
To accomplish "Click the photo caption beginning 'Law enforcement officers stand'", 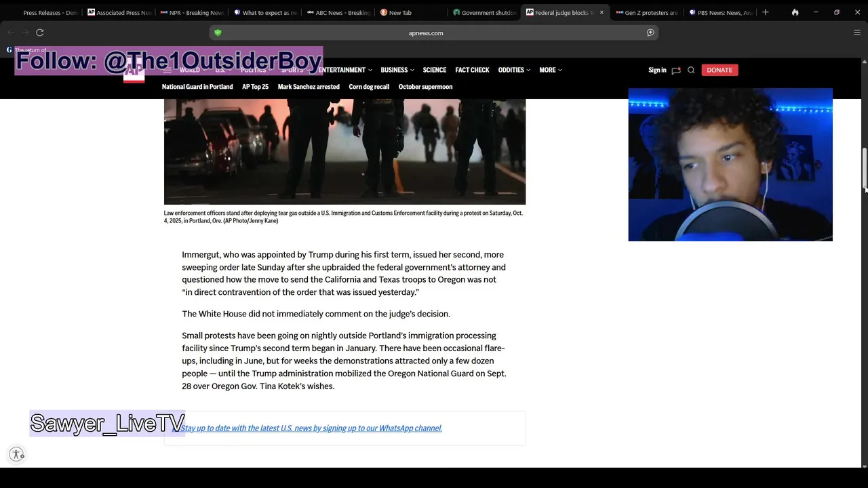I will tap(343, 217).
